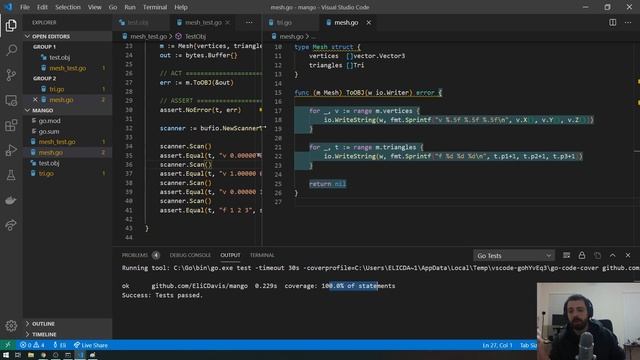Switch to the Output panel tab

pyautogui.click(x=230, y=255)
